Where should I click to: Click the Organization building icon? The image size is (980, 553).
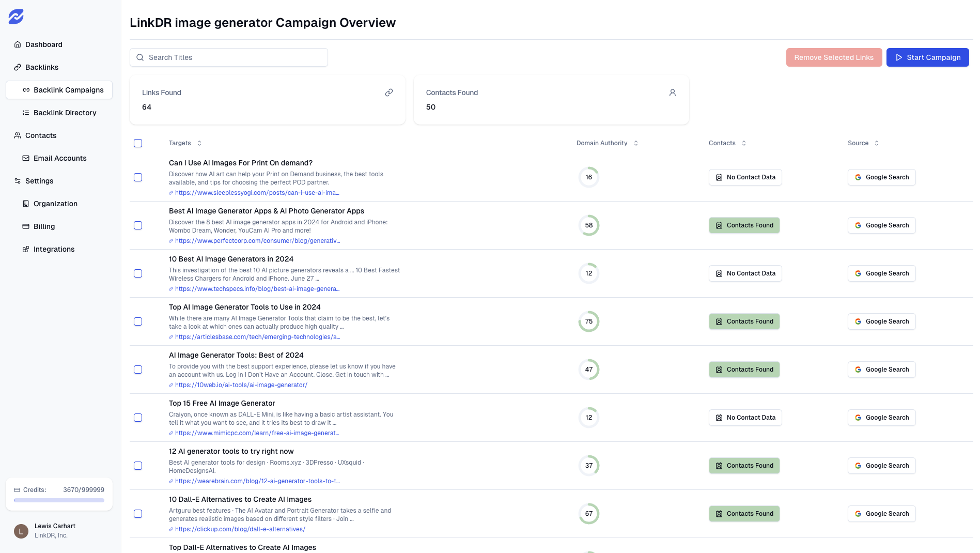26,204
